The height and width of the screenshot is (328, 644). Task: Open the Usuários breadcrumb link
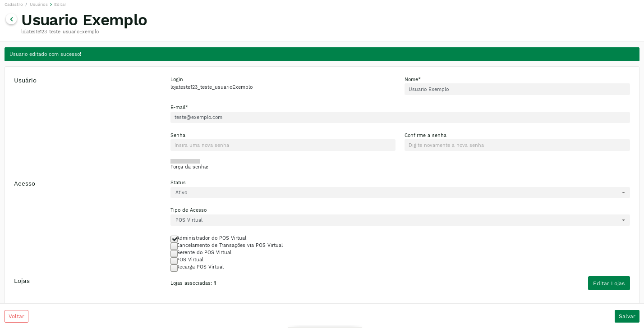[x=39, y=5]
